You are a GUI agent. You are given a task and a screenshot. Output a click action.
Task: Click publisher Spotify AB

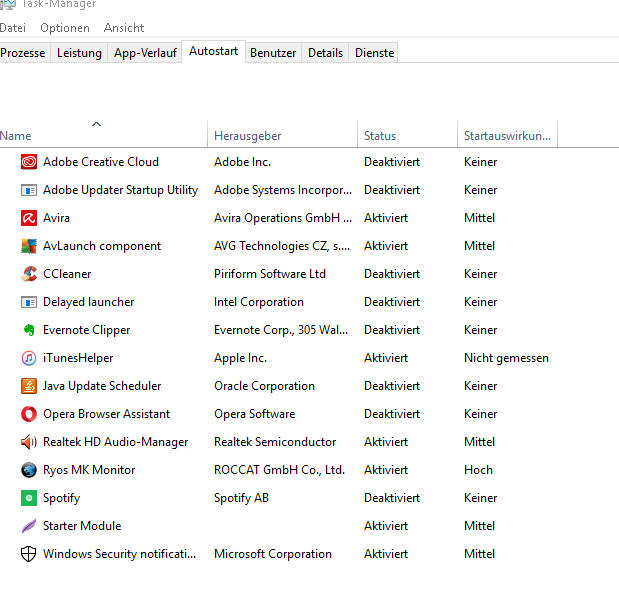(x=241, y=498)
